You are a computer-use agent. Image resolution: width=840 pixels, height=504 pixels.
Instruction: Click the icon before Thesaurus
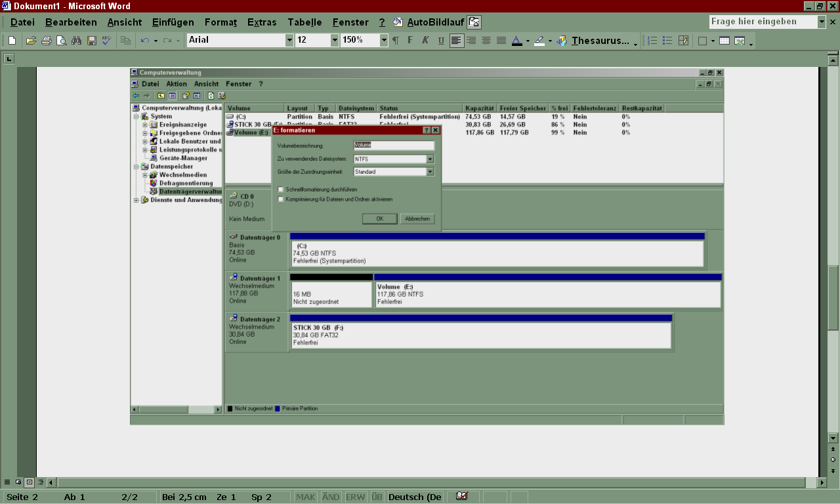562,41
